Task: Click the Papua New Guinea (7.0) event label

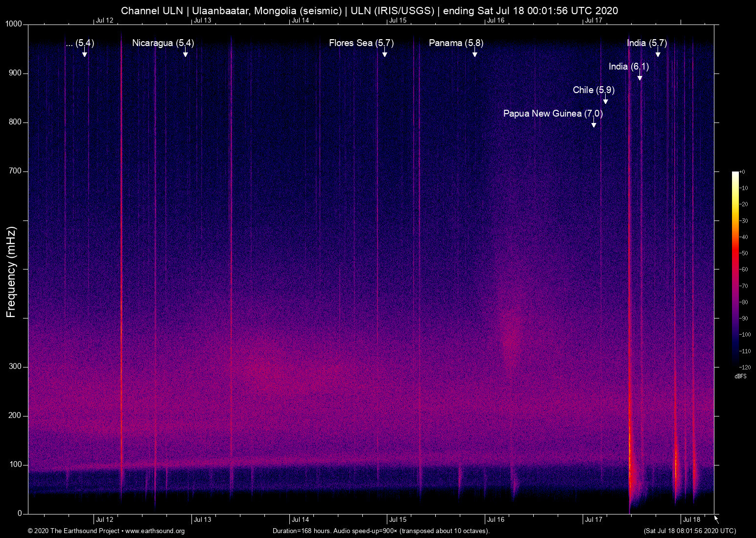Action: [x=553, y=114]
